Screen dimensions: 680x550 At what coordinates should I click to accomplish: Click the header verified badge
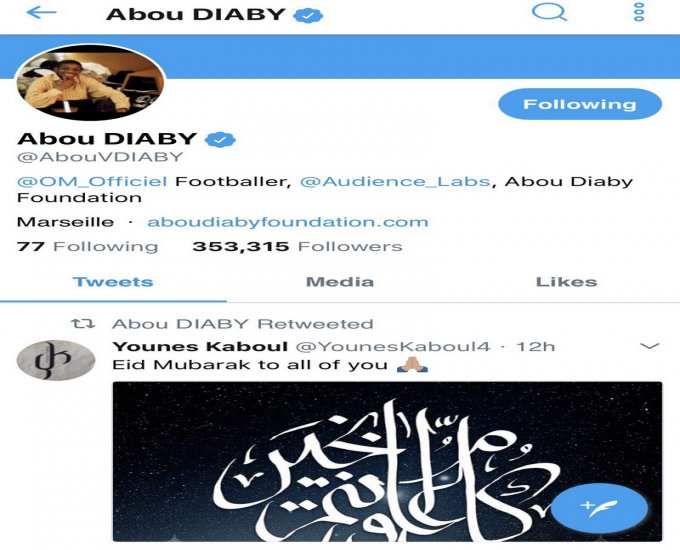pyautogui.click(x=308, y=16)
